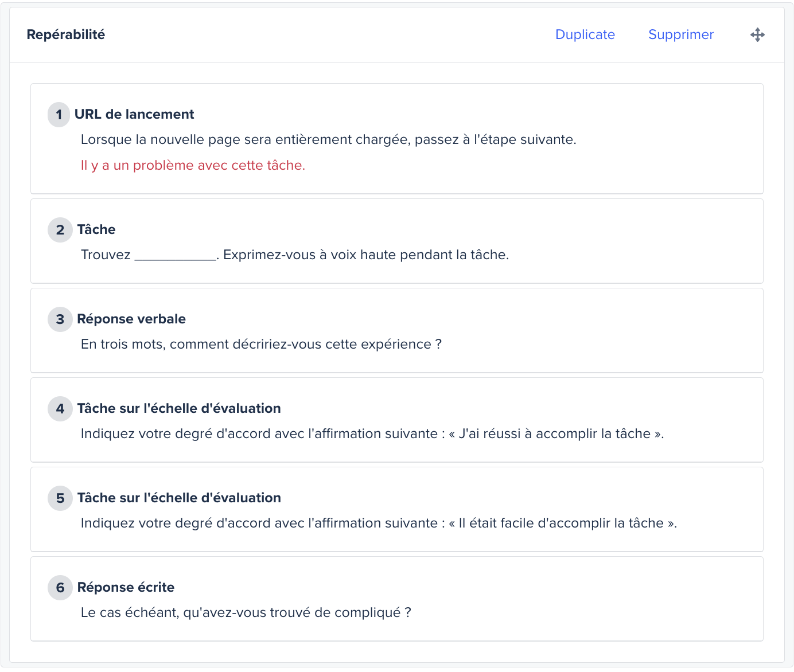Click the three words experience question
The image size is (794, 672).
tap(261, 345)
